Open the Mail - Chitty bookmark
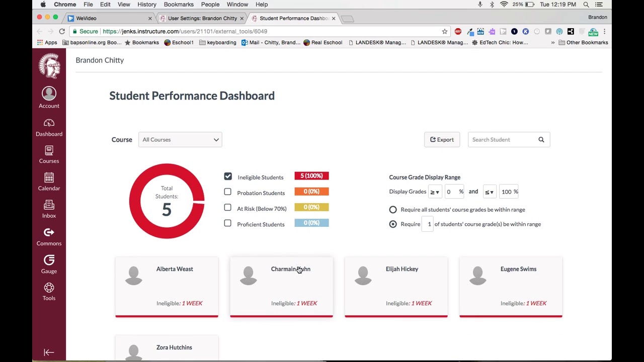Screen dimensions: 644x362 [271, 43]
